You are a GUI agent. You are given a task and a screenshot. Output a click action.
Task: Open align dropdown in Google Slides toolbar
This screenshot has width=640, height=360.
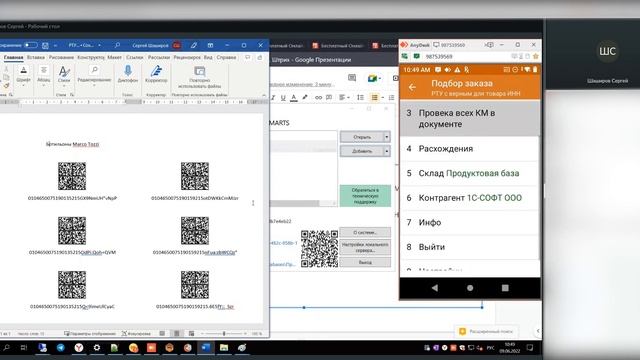click(344, 98)
